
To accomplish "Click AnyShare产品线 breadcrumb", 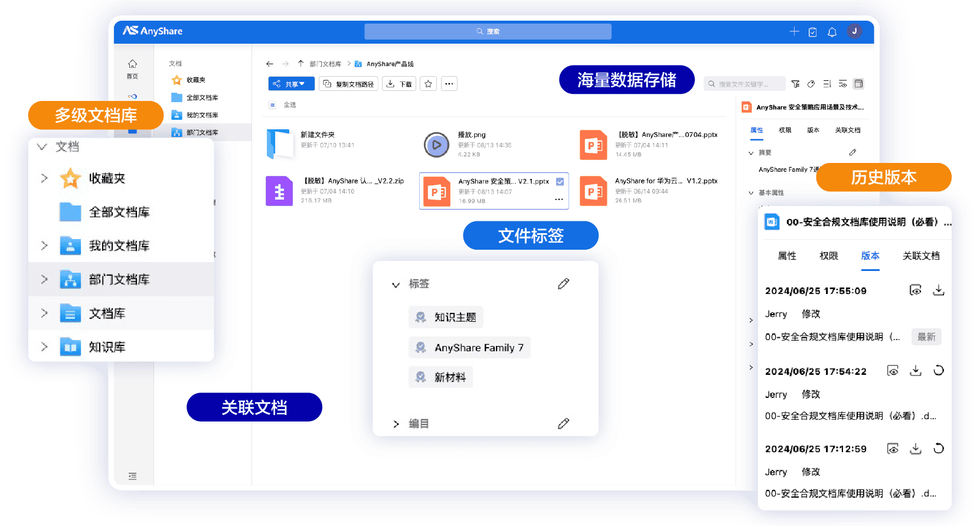I will click(390, 64).
